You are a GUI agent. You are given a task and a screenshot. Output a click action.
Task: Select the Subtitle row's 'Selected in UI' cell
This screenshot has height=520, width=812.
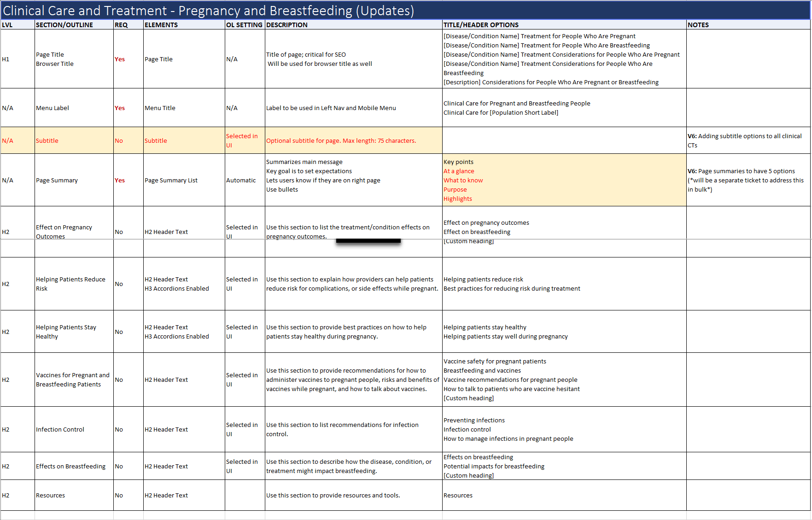click(245, 140)
